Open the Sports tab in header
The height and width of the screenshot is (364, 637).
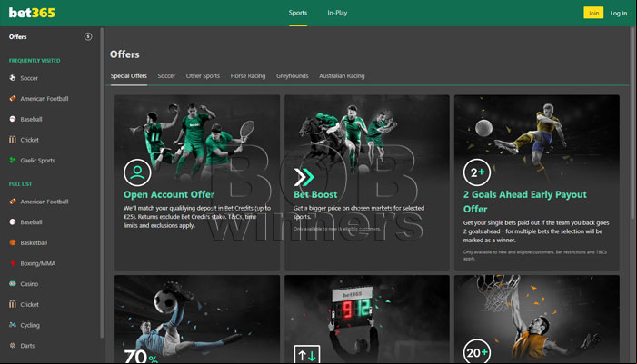pos(298,13)
